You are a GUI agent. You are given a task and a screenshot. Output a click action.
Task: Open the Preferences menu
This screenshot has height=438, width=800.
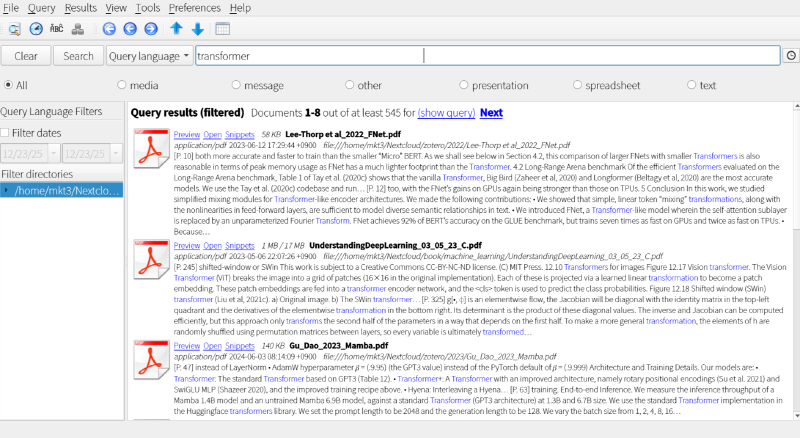pos(196,8)
